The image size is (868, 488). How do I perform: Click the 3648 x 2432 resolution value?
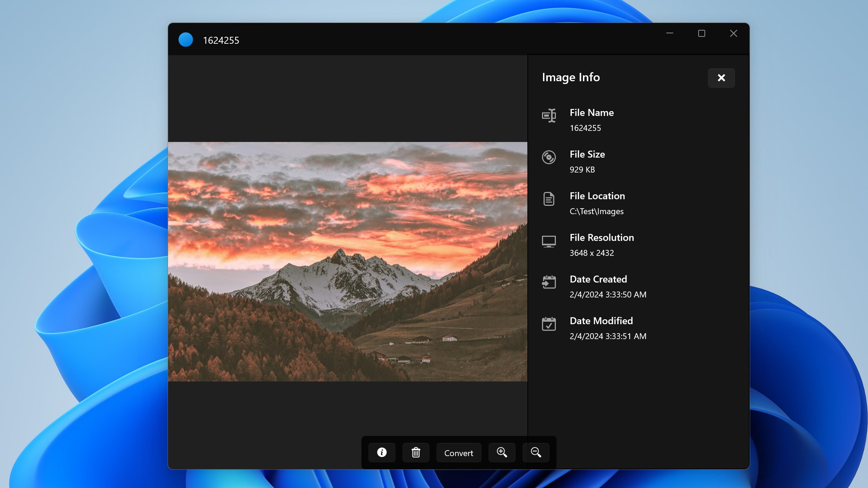click(591, 253)
